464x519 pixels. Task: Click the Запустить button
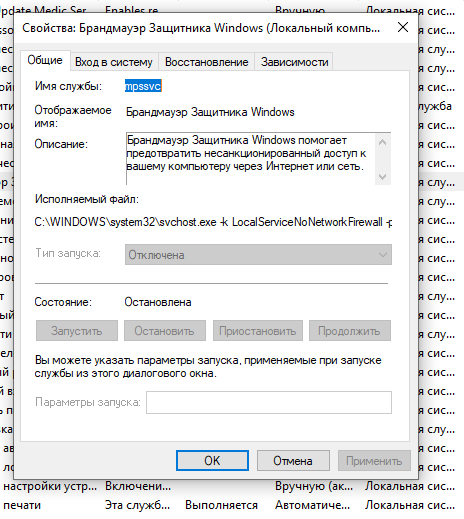(x=77, y=331)
